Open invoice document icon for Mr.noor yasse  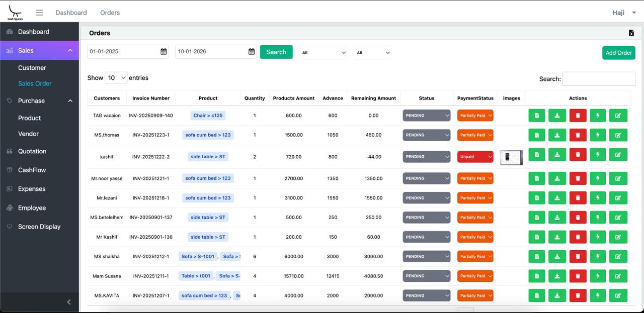tap(537, 178)
